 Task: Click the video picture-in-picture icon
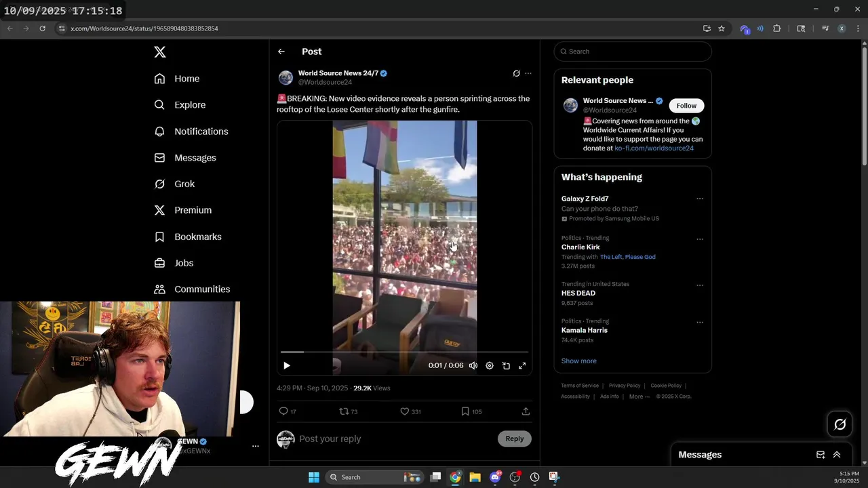pos(506,365)
